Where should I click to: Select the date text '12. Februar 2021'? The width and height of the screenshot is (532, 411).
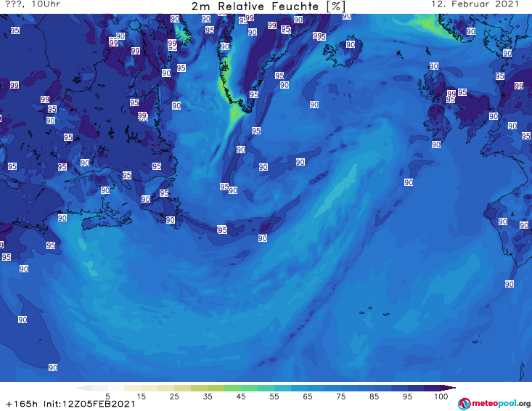point(475,4)
